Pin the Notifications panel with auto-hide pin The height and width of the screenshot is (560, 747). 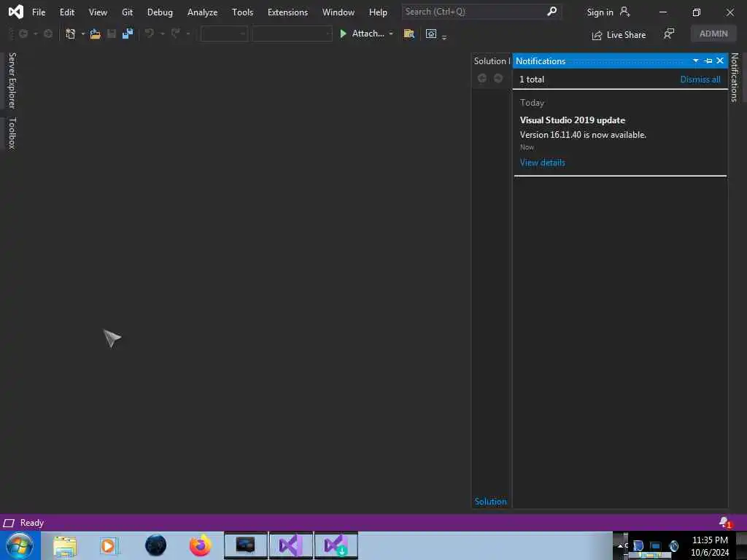(x=708, y=61)
